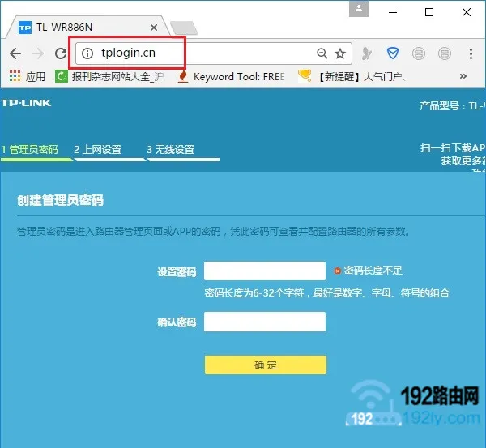Reload the page with the refresh icon
Viewport: 486px width, 448px height.
(60, 53)
